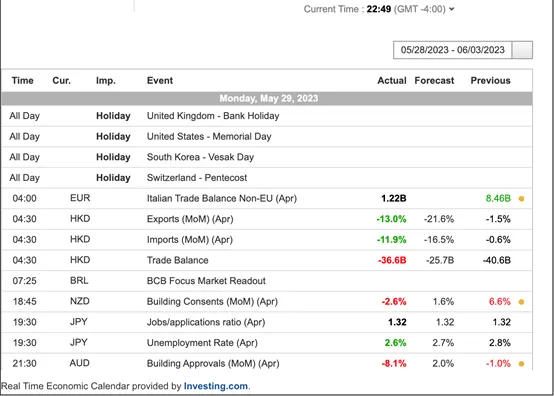This screenshot has height=396, width=554.
Task: Click the Event column header
Action: (160, 81)
